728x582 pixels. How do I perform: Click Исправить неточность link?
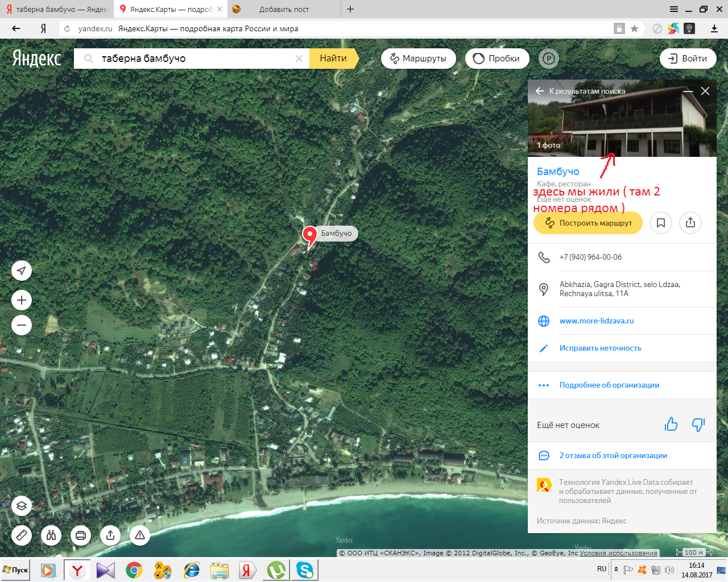(x=600, y=348)
